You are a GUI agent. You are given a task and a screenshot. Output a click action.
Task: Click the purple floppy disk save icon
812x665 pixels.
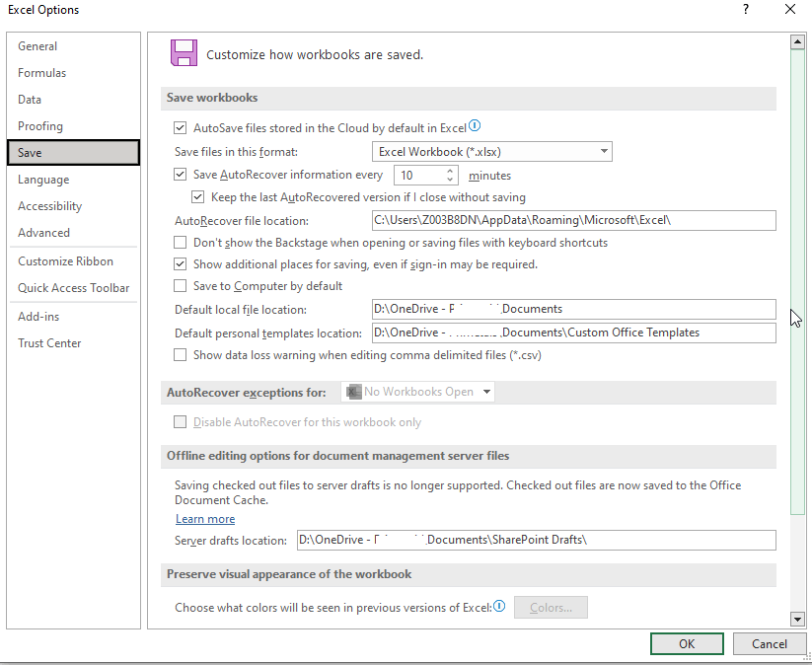(184, 53)
